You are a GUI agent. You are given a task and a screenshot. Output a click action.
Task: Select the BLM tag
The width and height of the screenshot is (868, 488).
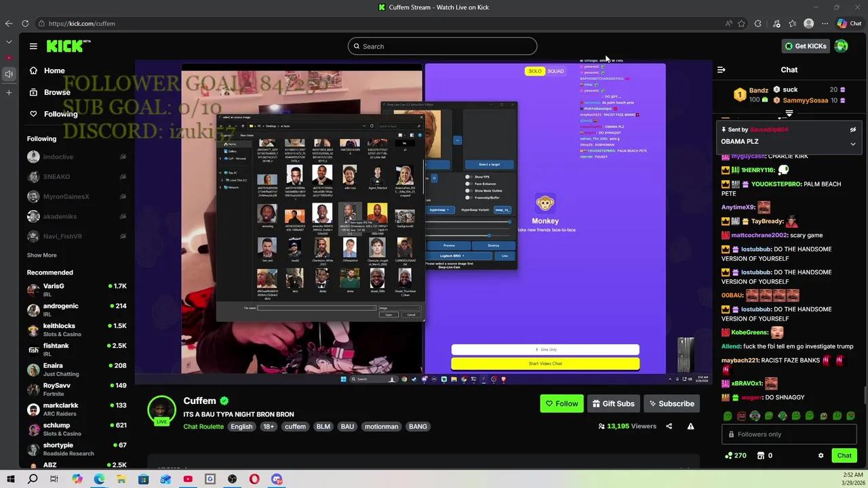[x=323, y=426]
